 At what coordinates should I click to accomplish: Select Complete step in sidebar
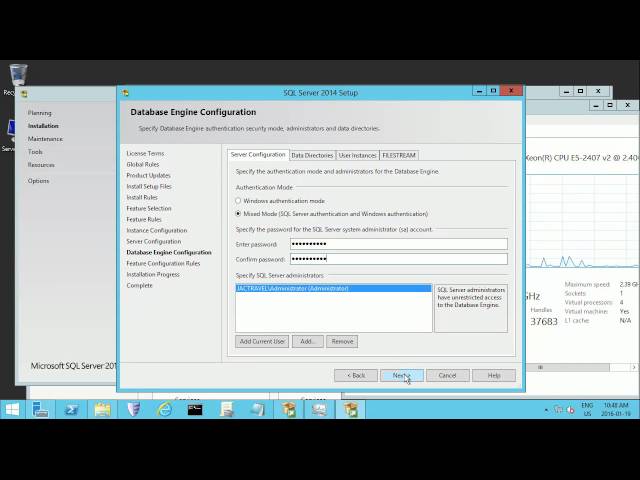(140, 286)
